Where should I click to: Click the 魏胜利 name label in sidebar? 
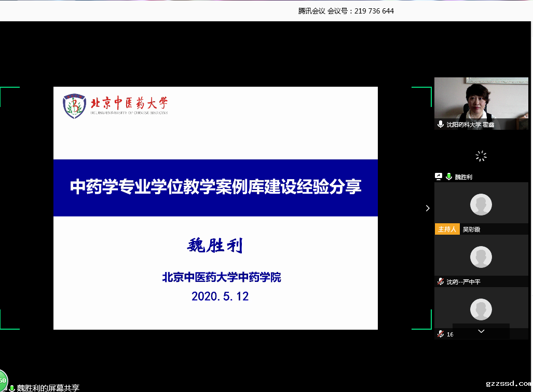point(463,177)
